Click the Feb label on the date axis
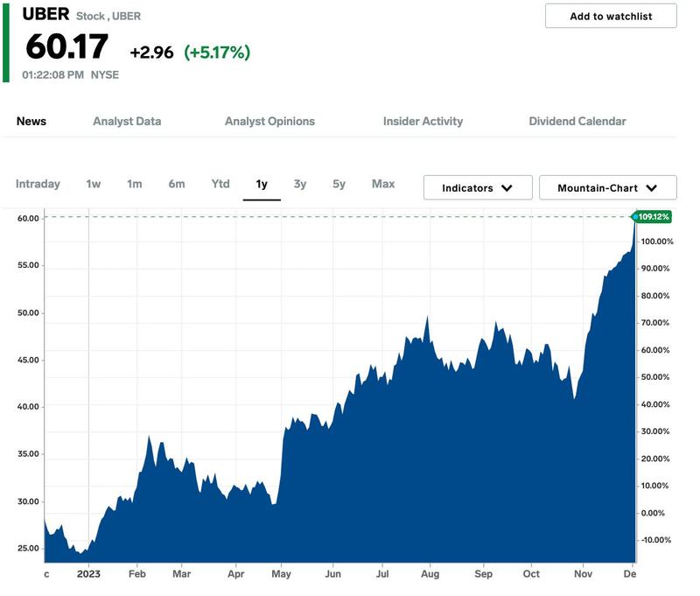Viewport: 700px width, 596px height. point(137,573)
